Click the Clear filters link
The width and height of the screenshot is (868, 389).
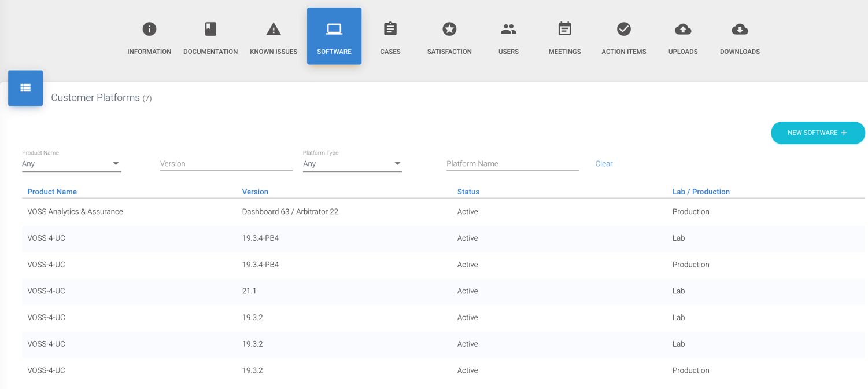[603, 163]
